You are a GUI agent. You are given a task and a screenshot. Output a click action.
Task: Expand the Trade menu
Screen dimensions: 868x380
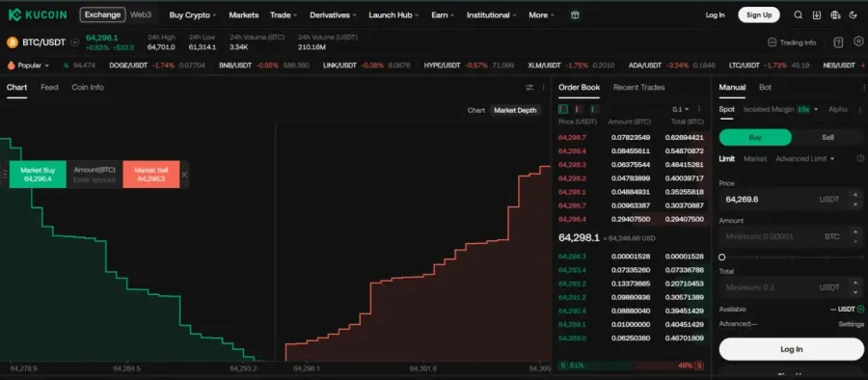pos(284,15)
